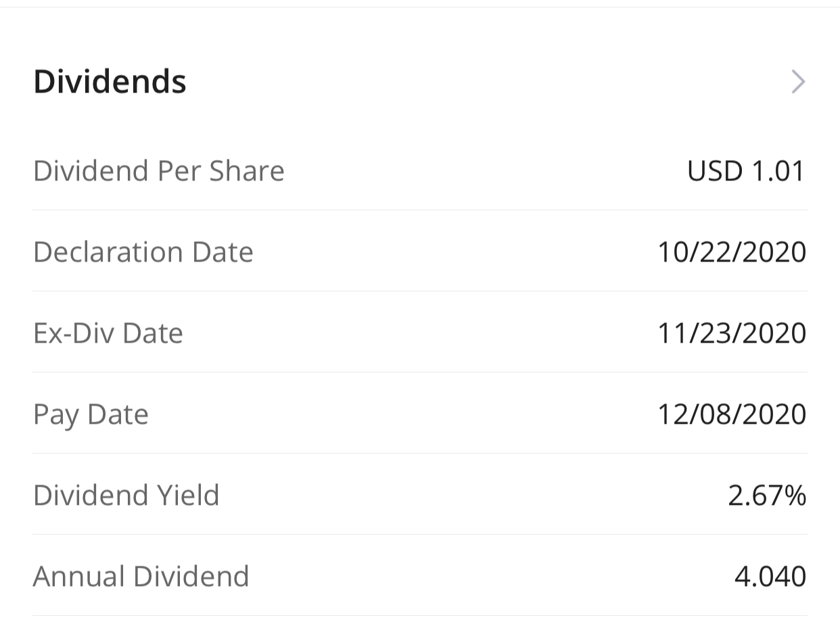Select the Declaration Date label

tap(143, 252)
